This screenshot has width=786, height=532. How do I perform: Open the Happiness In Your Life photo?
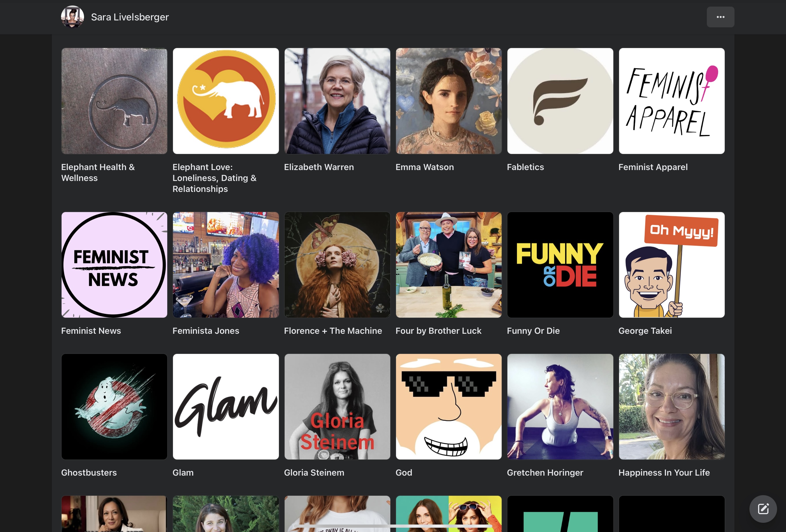[x=672, y=407]
